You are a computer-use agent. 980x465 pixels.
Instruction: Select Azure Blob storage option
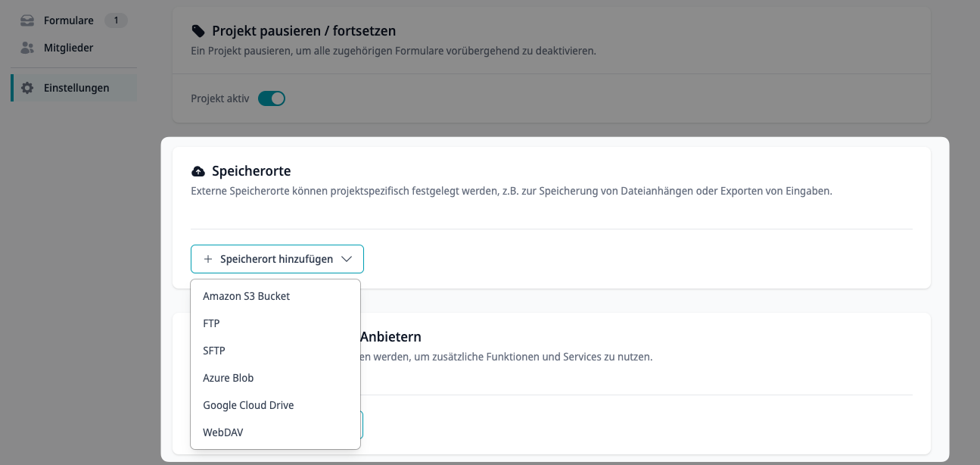pos(275,378)
